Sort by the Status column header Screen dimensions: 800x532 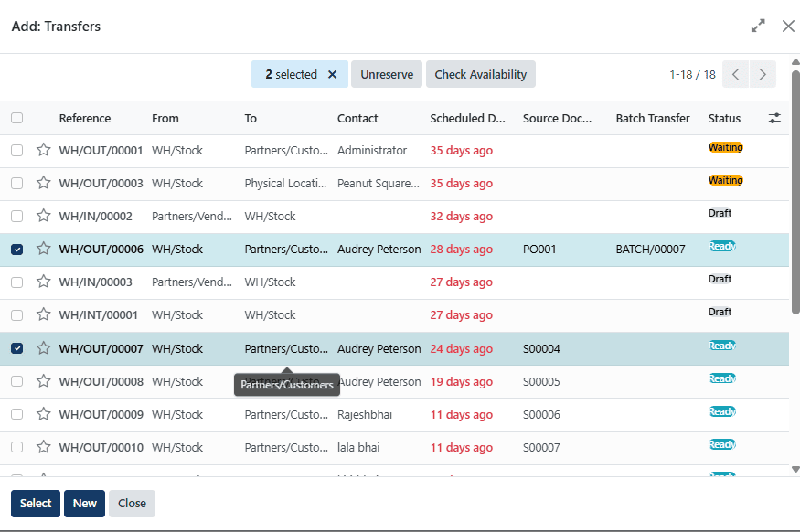pyautogui.click(x=724, y=118)
